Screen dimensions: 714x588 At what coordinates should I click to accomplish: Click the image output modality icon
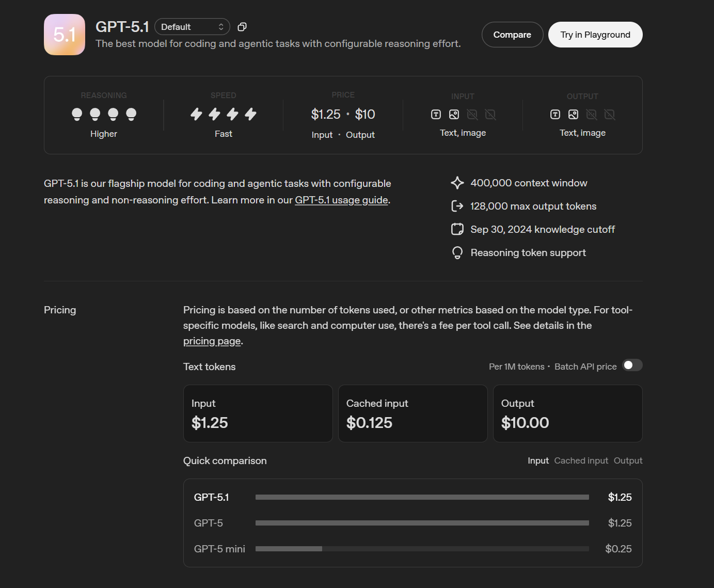point(573,115)
